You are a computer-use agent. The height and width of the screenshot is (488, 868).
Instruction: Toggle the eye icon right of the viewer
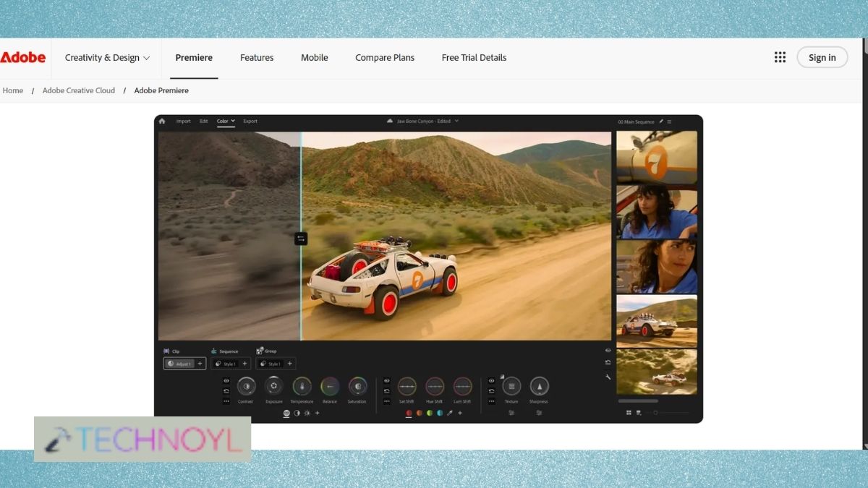[x=608, y=350]
